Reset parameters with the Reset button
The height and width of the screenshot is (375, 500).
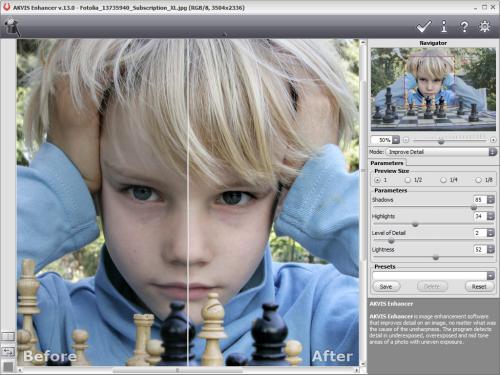[x=479, y=287]
